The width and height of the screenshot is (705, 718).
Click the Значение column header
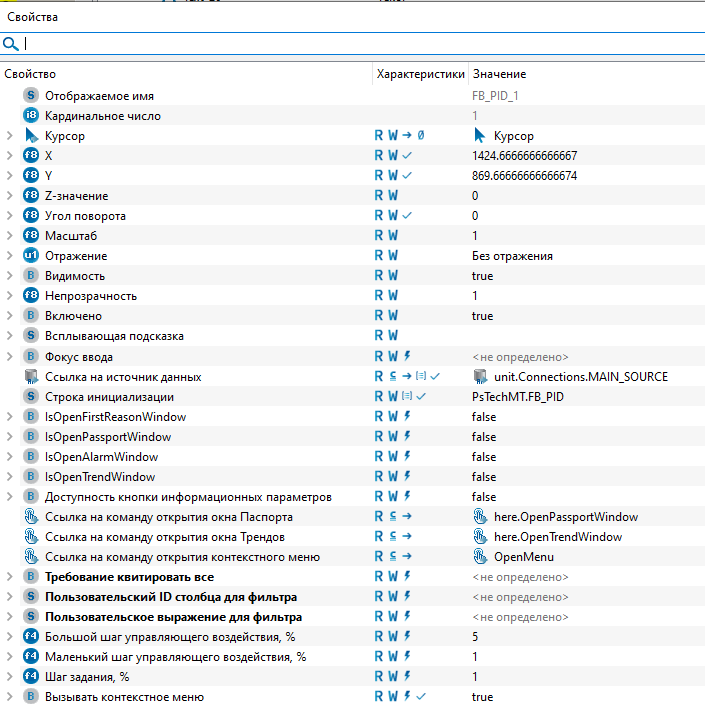click(x=499, y=74)
